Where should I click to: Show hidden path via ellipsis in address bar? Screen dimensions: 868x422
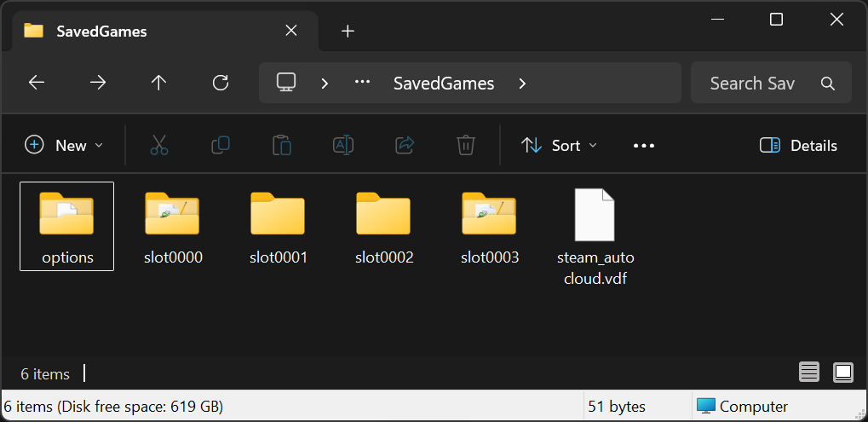(362, 81)
